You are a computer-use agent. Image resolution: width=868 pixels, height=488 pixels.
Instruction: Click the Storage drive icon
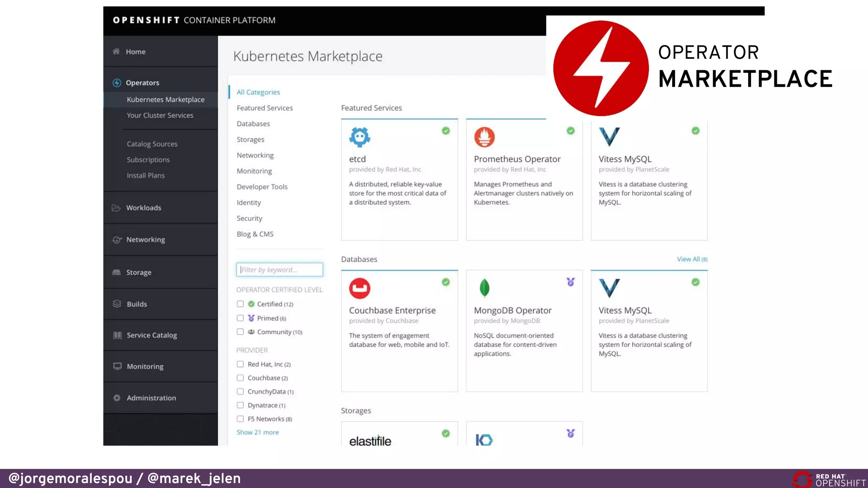tap(117, 272)
